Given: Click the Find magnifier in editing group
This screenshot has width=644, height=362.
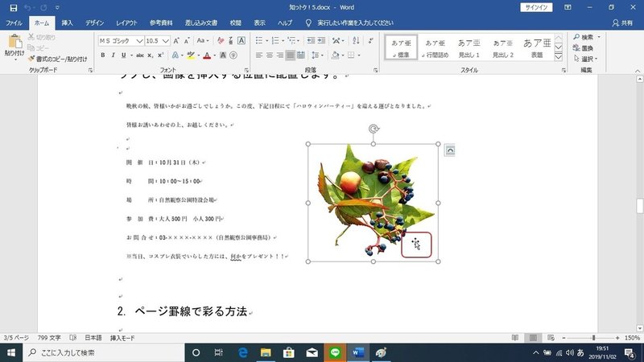Looking at the screenshot, I should tap(584, 37).
